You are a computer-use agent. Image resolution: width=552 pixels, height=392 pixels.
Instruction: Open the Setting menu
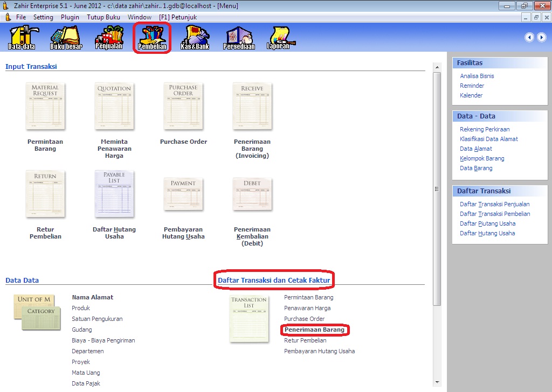(x=43, y=17)
